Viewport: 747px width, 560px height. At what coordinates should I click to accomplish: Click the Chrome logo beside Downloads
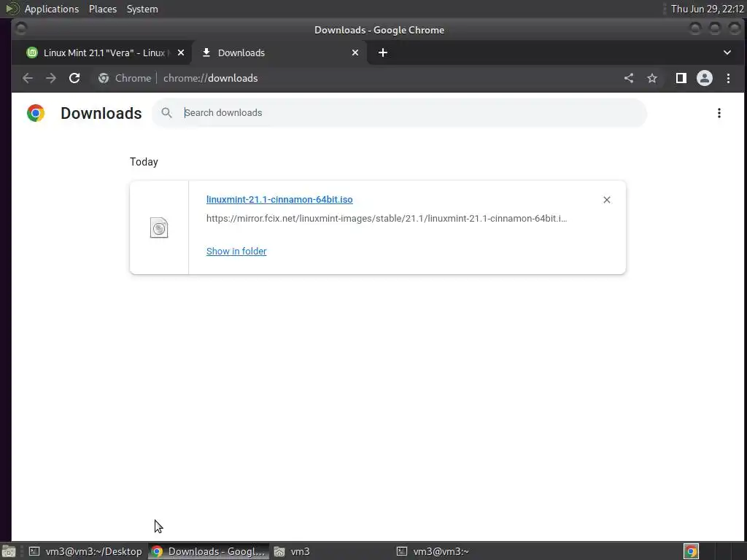coord(36,113)
